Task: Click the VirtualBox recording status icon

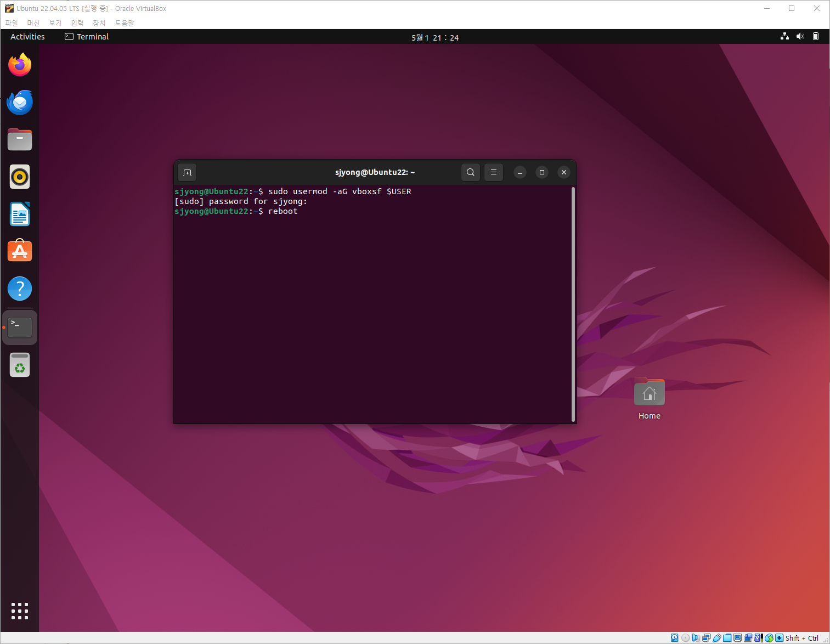Action: 748,638
